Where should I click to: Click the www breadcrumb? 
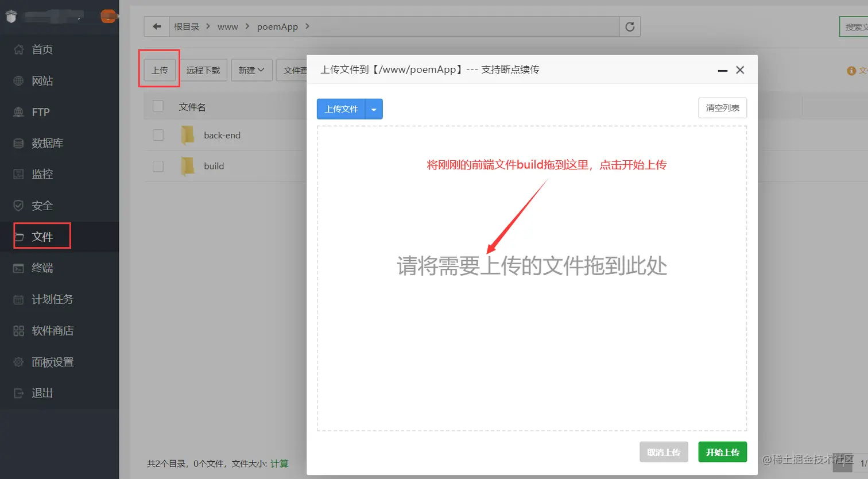(228, 26)
